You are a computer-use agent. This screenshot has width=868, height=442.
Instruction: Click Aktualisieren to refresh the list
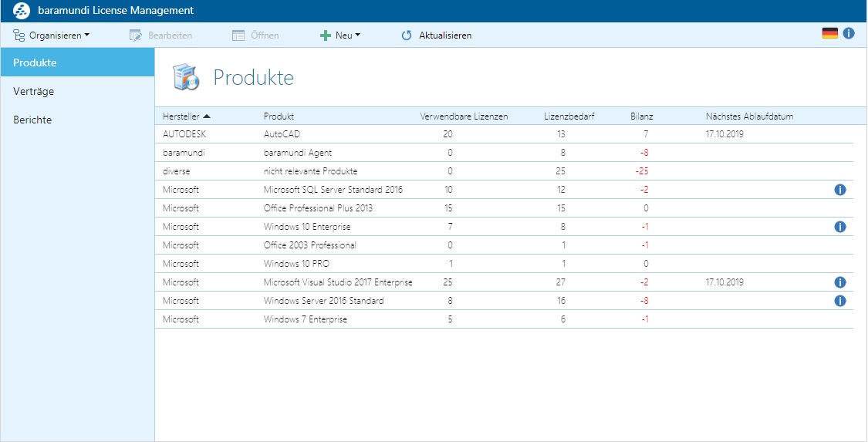click(436, 35)
